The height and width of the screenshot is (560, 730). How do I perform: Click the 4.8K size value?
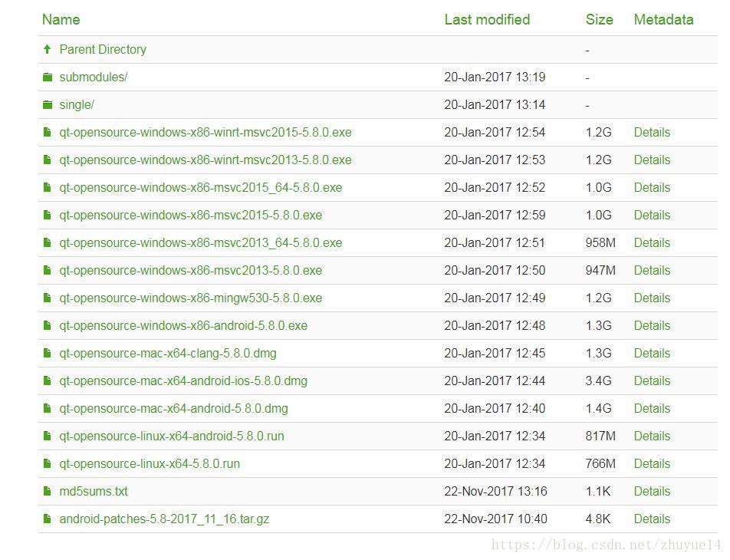pyautogui.click(x=598, y=519)
